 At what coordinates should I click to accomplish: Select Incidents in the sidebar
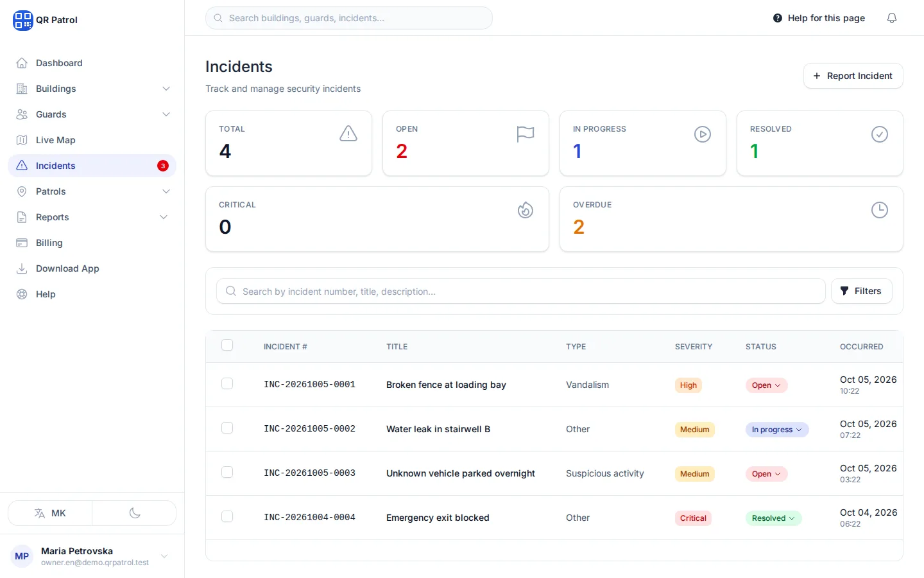point(92,166)
